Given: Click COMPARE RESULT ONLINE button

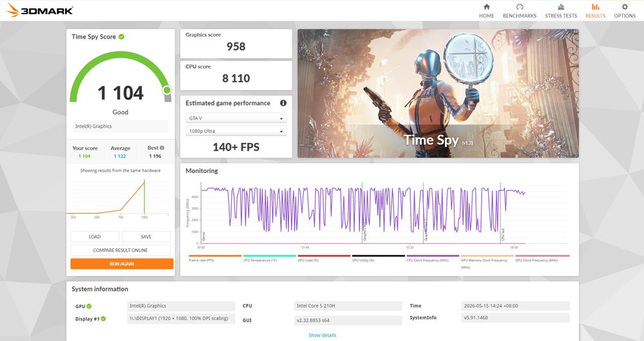Looking at the screenshot, I should (120, 250).
